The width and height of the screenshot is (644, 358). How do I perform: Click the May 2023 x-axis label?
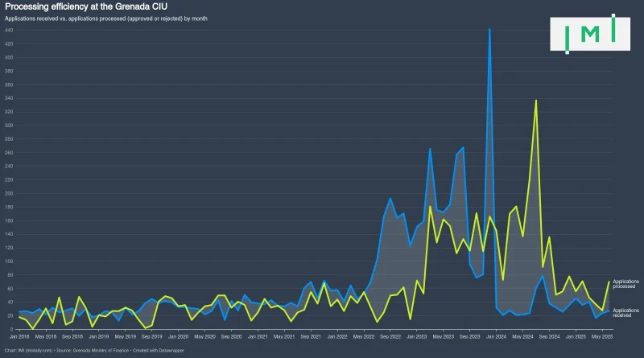click(444, 336)
